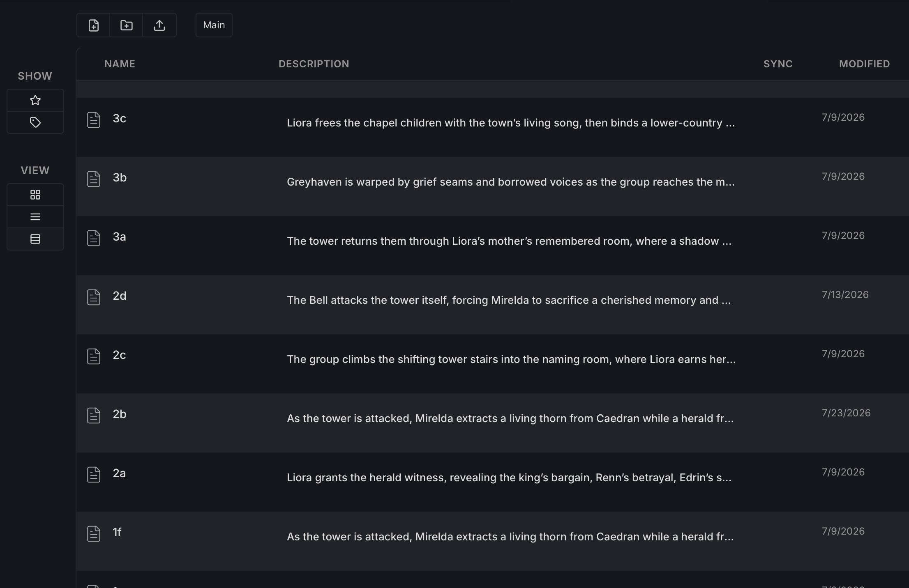Click the 7/9/2026 date for 3a

tap(843, 236)
